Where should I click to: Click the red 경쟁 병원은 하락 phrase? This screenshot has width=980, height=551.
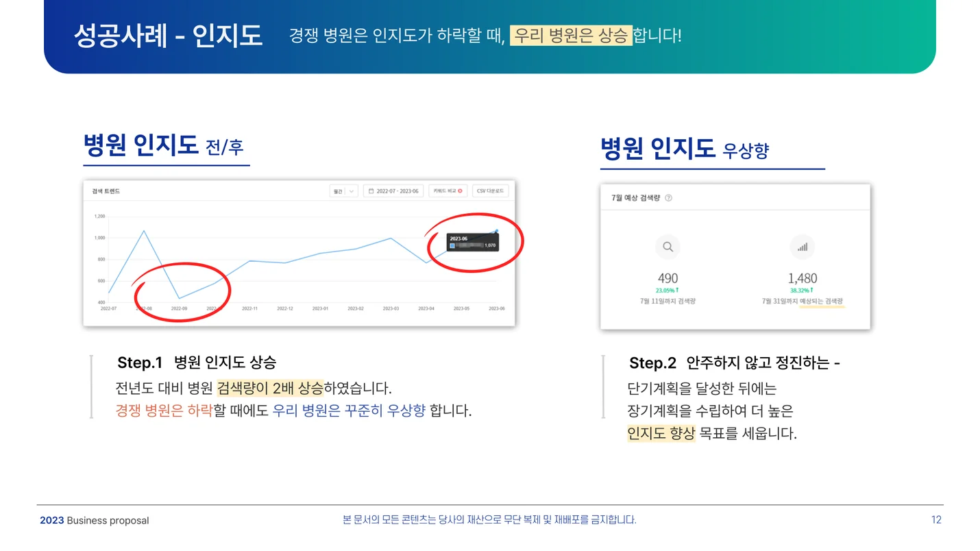tap(164, 411)
